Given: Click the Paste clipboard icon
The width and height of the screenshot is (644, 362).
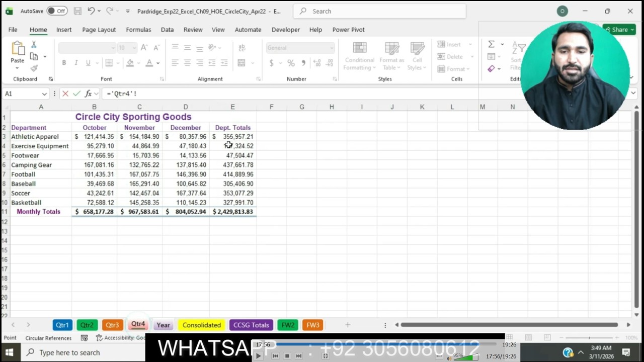Looking at the screenshot, I should pos(18,48).
